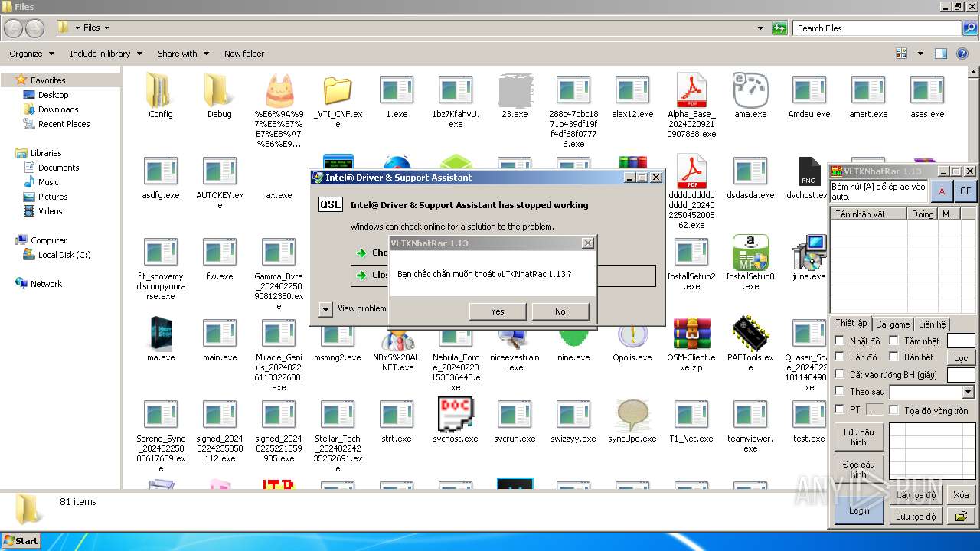Open the change view options dropdown arrow
Viewport: 980px width, 551px height.
(x=919, y=54)
